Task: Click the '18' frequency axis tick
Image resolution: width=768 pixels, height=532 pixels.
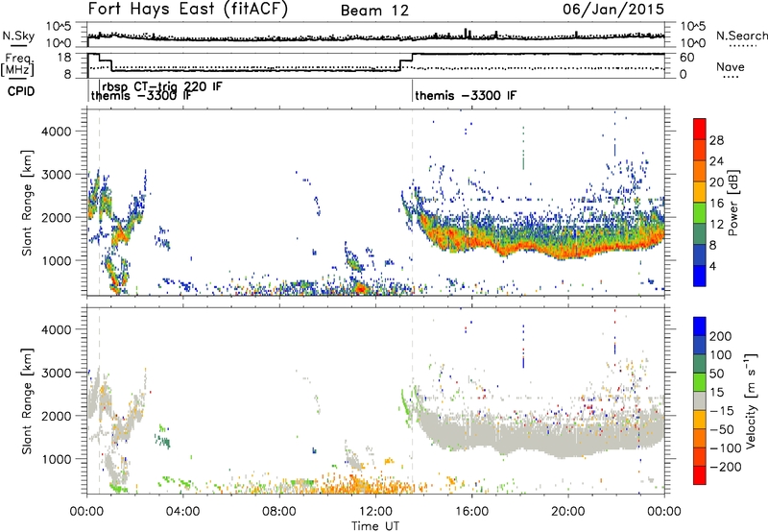Action: (x=64, y=57)
